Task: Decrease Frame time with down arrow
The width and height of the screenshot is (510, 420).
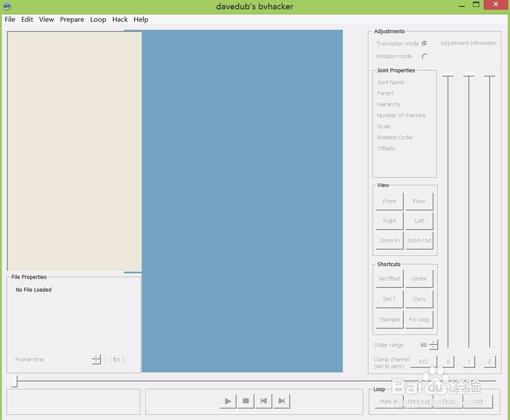Action: [96, 362]
